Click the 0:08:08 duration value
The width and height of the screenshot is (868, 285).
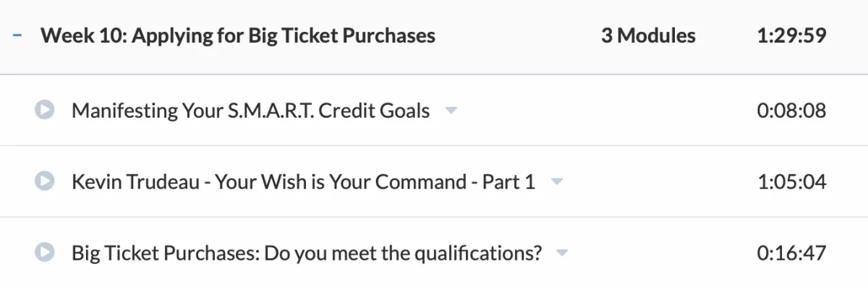(791, 111)
